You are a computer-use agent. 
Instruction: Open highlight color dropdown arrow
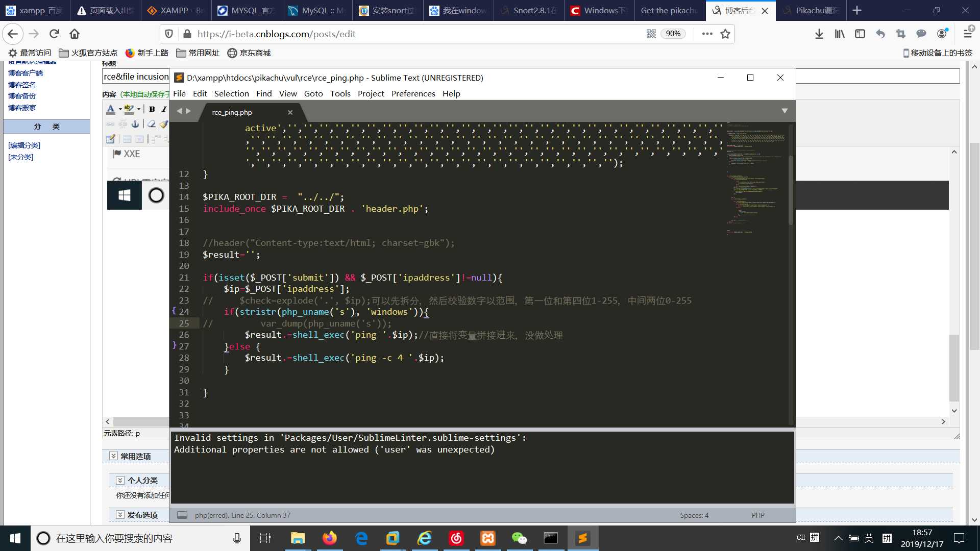tap(138, 109)
